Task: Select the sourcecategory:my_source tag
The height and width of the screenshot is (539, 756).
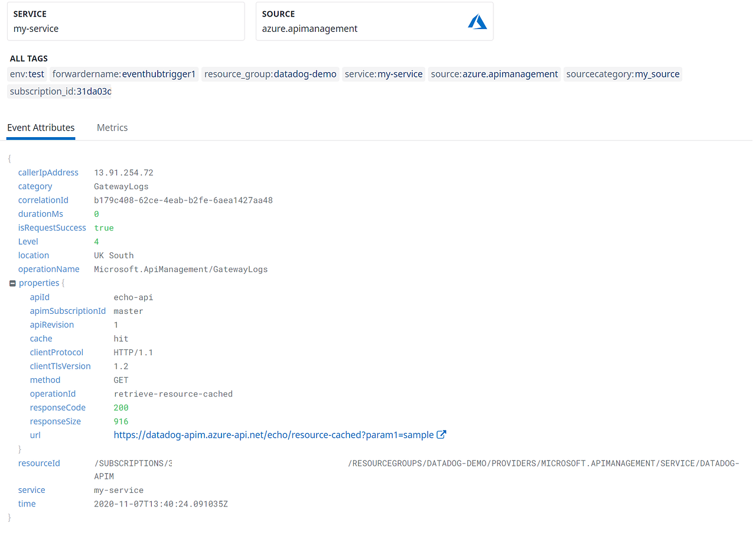Action: click(623, 74)
